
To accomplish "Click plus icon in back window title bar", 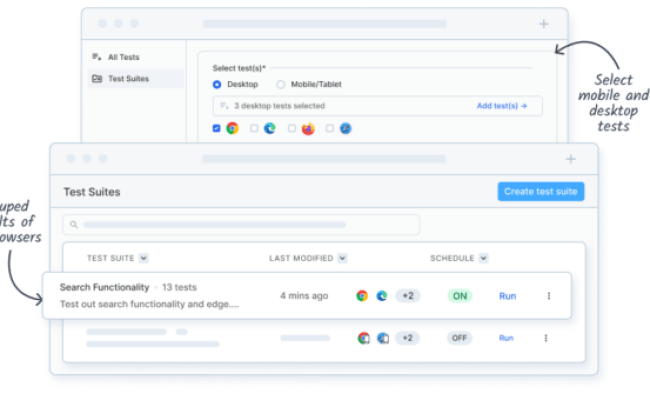I will [x=544, y=24].
